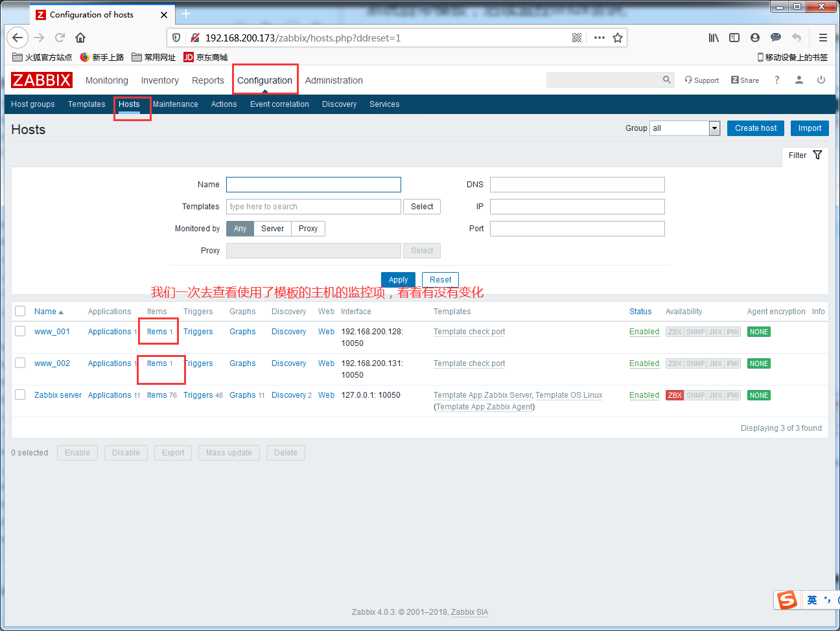Open the Reports menu
Screen dimensions: 840x631
[208, 80]
